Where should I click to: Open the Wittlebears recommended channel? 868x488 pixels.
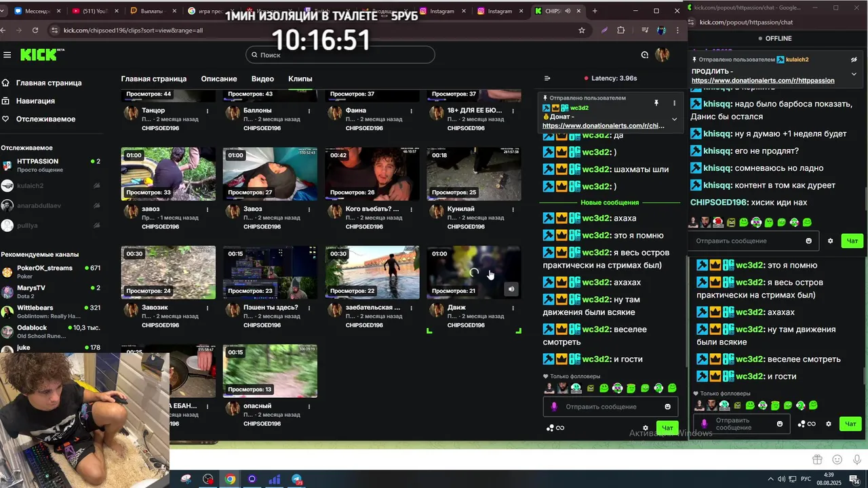point(51,312)
